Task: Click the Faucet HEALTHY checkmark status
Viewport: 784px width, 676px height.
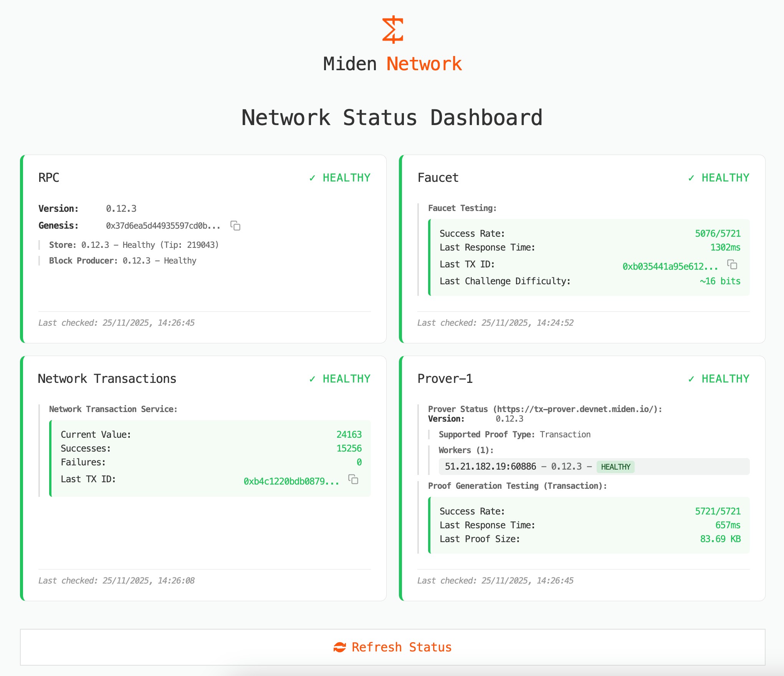Action: click(719, 178)
